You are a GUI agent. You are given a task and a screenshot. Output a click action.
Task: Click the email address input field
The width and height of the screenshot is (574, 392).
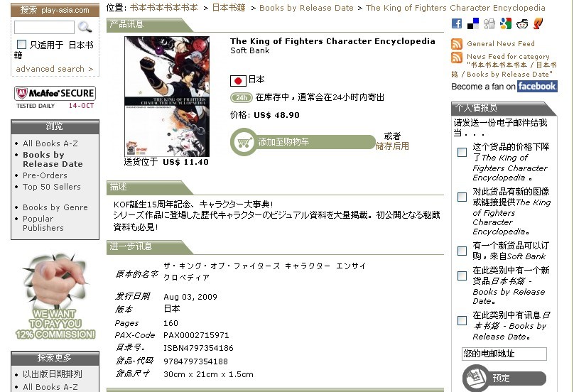(504, 354)
